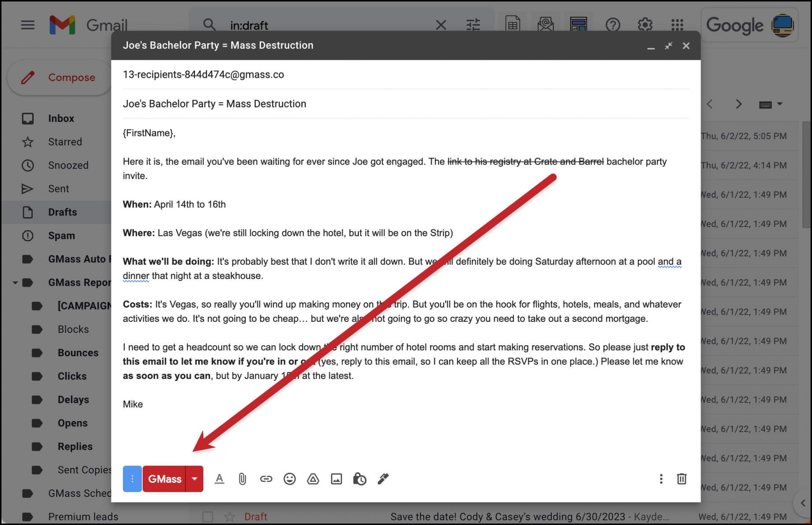
Task: Click the strikethrough registry link text
Action: pos(527,161)
